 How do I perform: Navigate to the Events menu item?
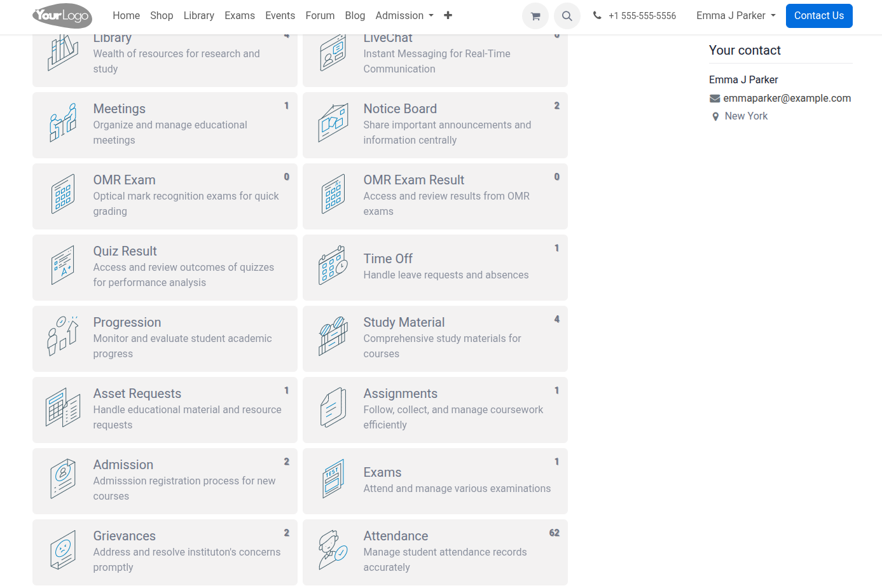coord(280,15)
